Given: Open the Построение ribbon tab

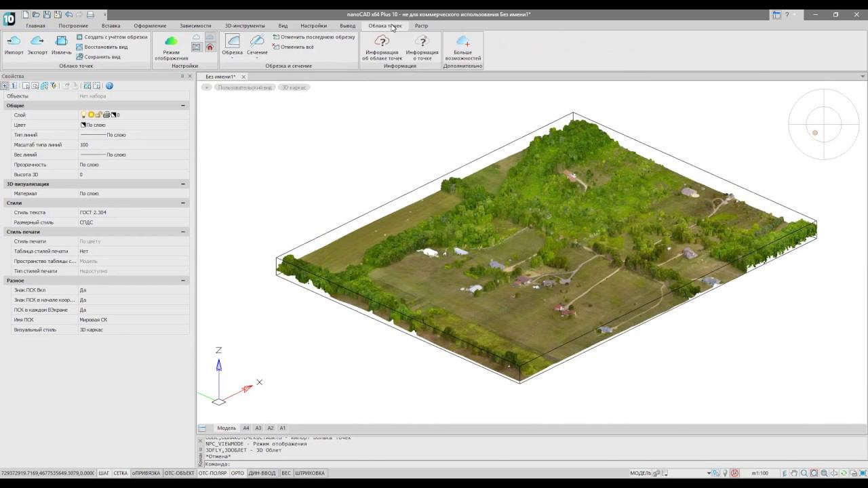Looking at the screenshot, I should coord(73,26).
